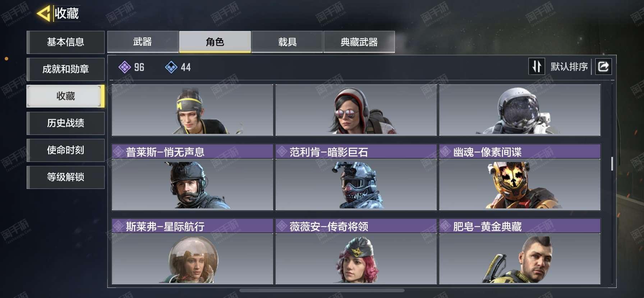Screen dimensions: 644x298
Task: Switch to the 武器 tab
Action: [x=143, y=42]
